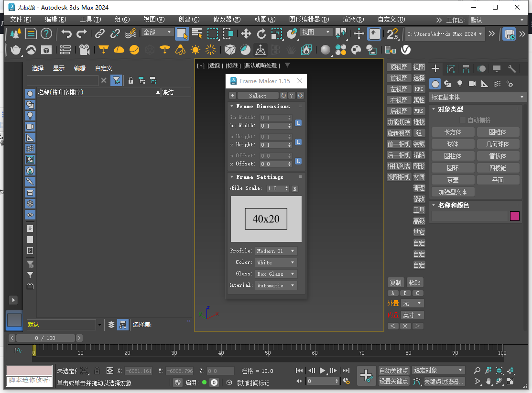
Task: Open the Profile dropdown showing Modern 01
Action: 276,250
